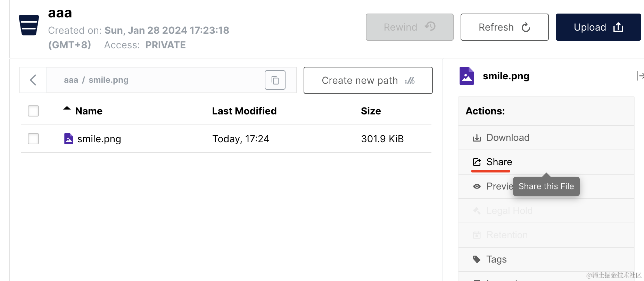The image size is (644, 281).
Task: Copy the path with the copy icon
Action: pos(275,80)
